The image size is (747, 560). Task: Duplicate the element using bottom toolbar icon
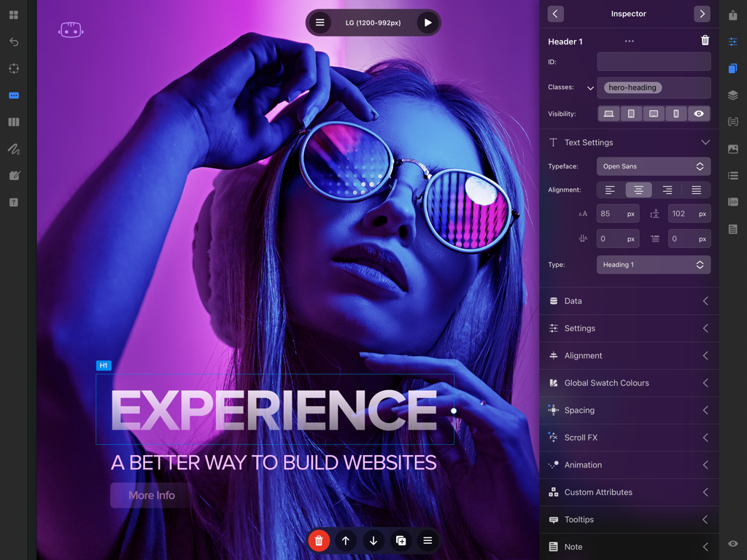[x=400, y=540]
